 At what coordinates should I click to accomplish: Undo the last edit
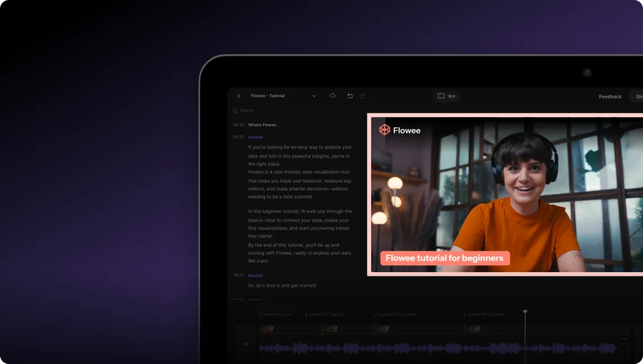coord(350,96)
